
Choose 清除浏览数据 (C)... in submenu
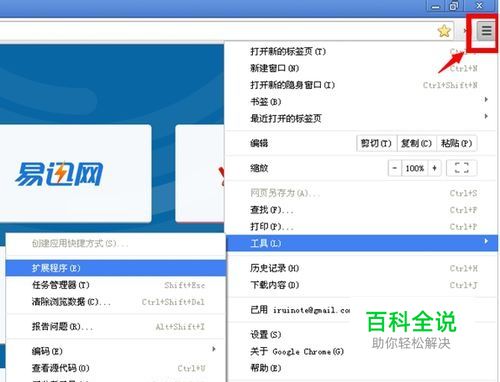(x=116, y=302)
